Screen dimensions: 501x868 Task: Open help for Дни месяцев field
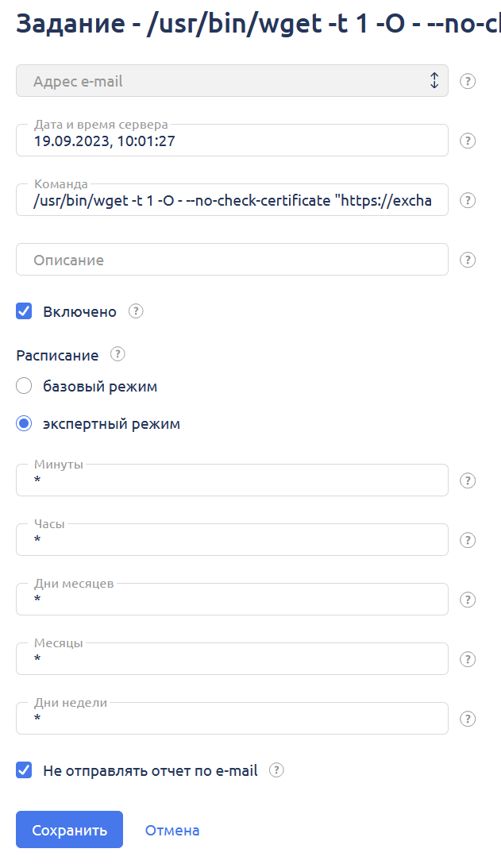pyautogui.click(x=468, y=600)
